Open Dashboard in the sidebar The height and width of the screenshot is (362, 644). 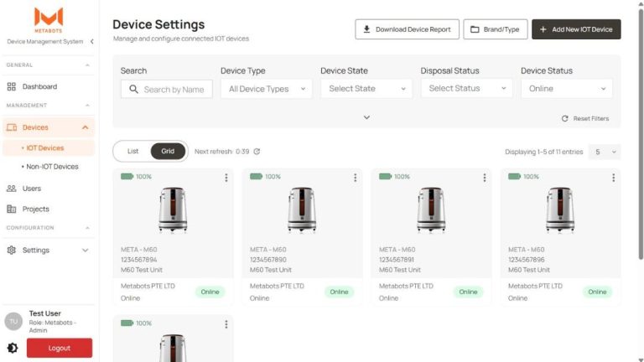39,86
